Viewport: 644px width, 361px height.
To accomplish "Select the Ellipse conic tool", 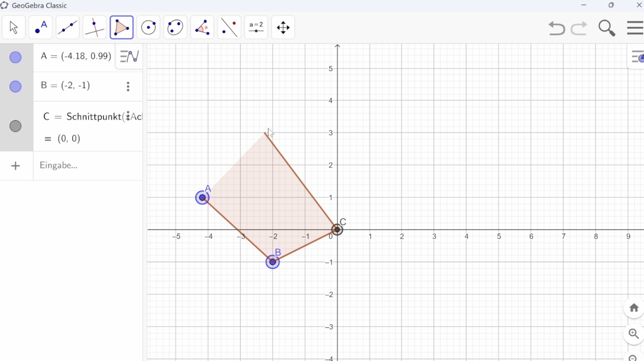I will [x=175, y=27].
